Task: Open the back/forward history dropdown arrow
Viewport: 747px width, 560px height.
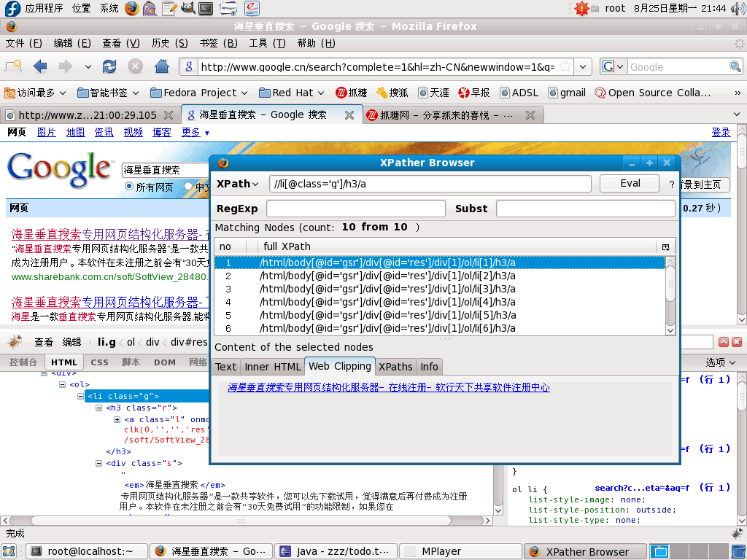Action: tap(88, 66)
